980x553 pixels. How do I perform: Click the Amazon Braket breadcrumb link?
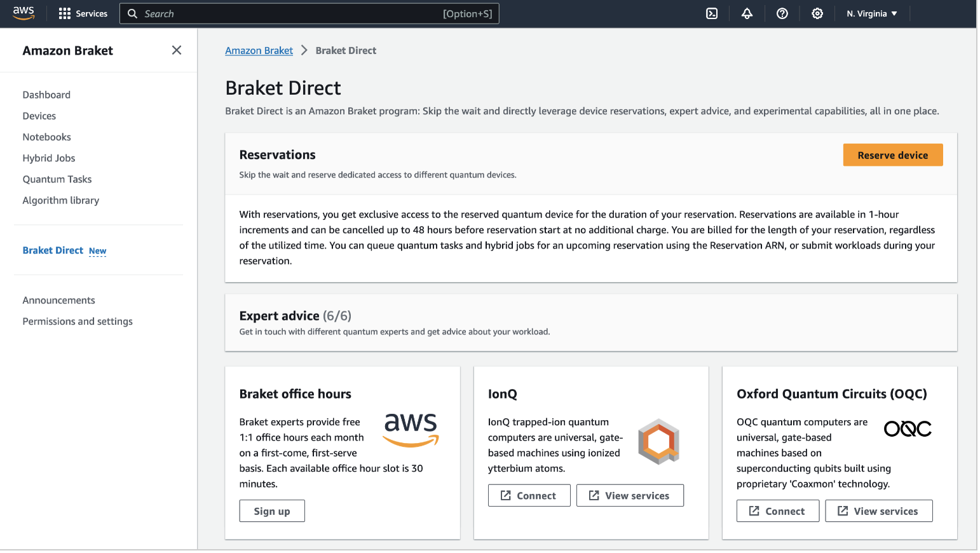click(259, 50)
